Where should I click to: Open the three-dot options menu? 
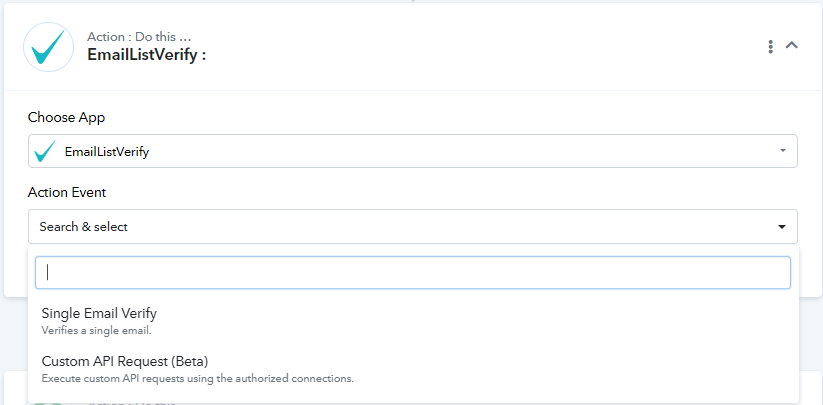[770, 46]
